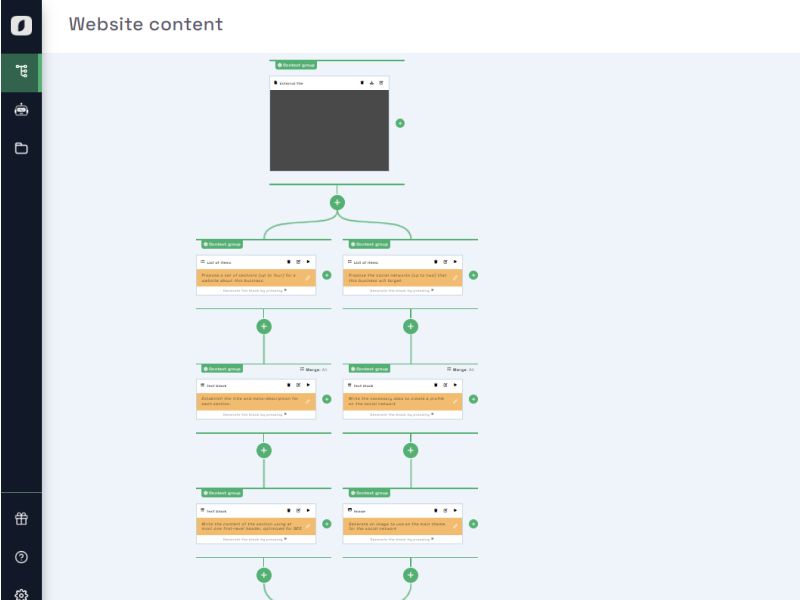The image size is (800, 600).
Task: Click the download icon on External file block
Action: pyautogui.click(x=371, y=83)
